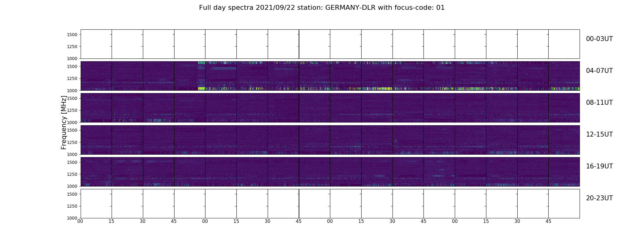
Task: Click the 'Frequency [MHz]' axis label
Action: pos(64,123)
